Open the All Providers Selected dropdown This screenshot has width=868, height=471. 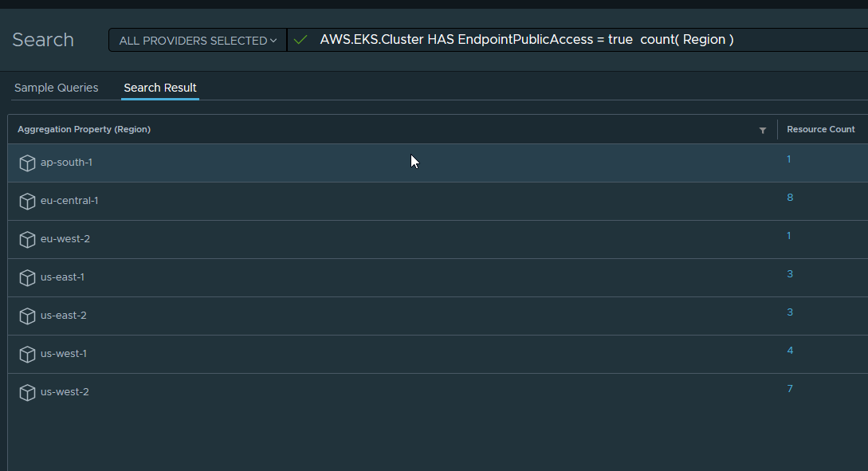tap(198, 41)
